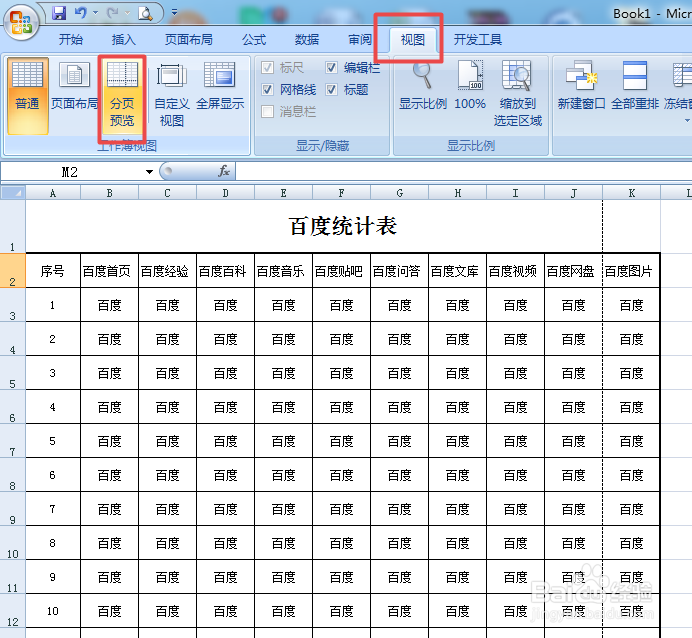Click the 百度首页 header cell
The height and width of the screenshot is (638, 692).
[x=109, y=270]
